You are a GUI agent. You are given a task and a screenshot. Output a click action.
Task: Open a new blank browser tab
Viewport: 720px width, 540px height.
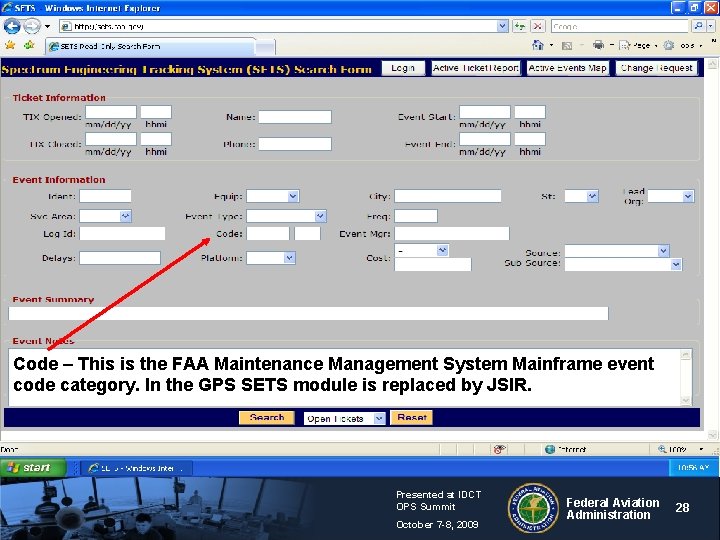265,47
